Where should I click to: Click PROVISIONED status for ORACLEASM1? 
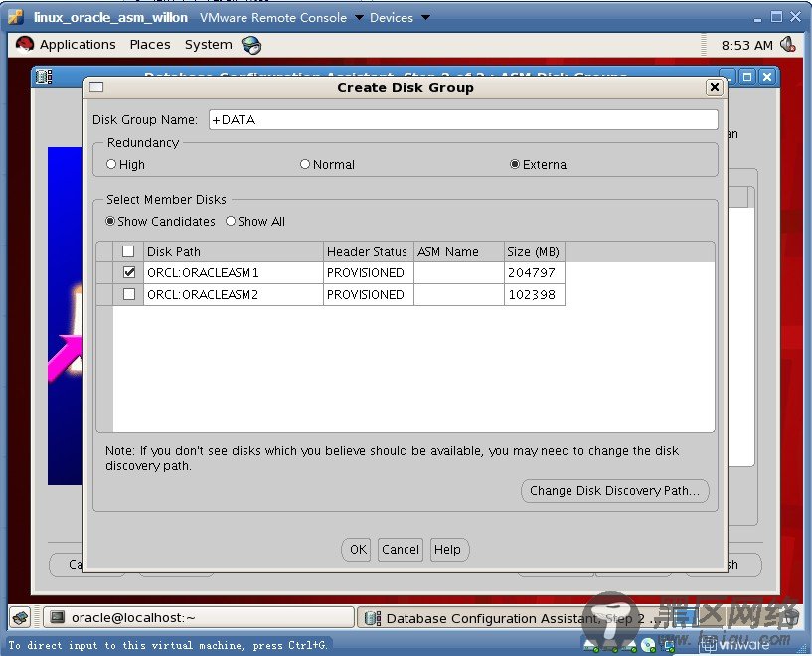click(x=368, y=273)
